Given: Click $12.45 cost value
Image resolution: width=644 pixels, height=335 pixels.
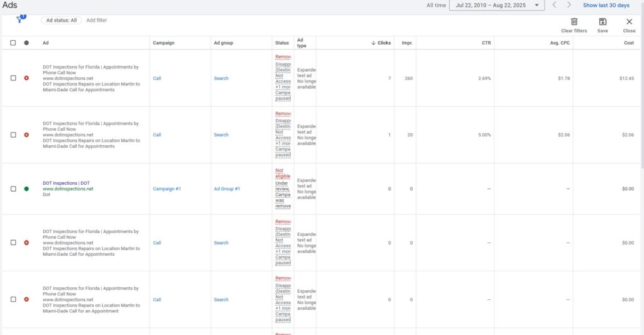Looking at the screenshot, I should [626, 78].
